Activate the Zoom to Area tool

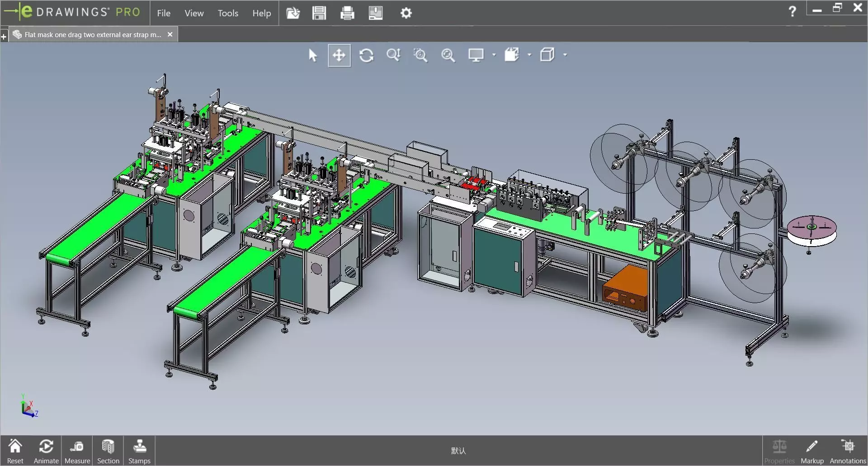pyautogui.click(x=420, y=55)
